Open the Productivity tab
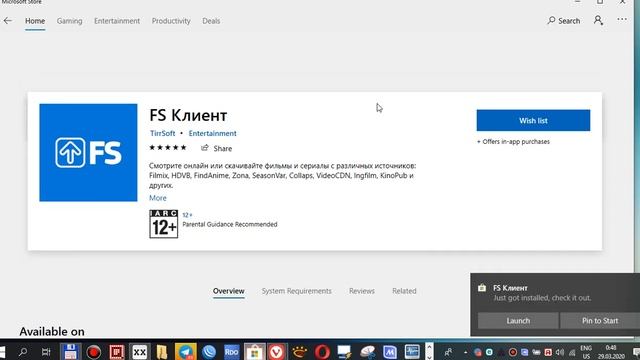This screenshot has width=640, height=360. click(x=171, y=21)
